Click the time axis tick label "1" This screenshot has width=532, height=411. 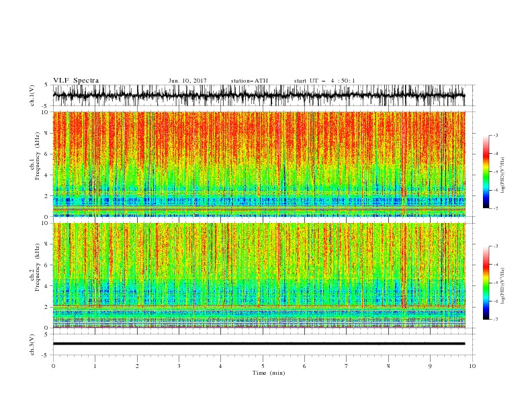point(95,366)
